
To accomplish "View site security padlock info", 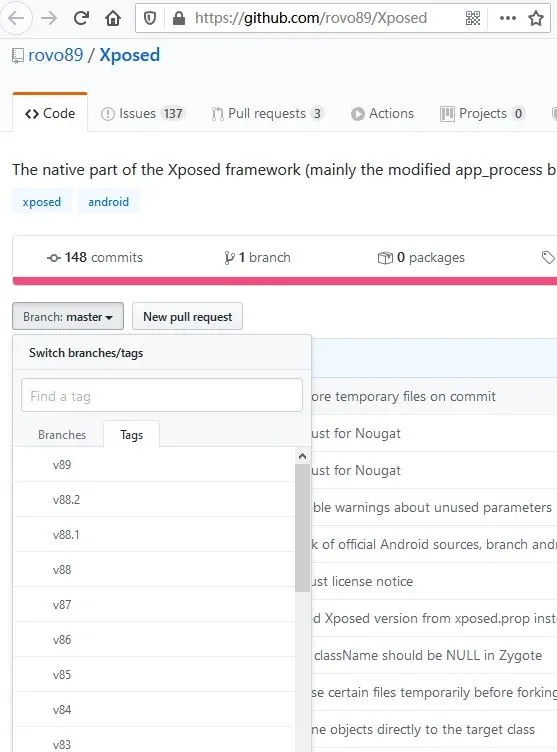I will (x=178, y=18).
